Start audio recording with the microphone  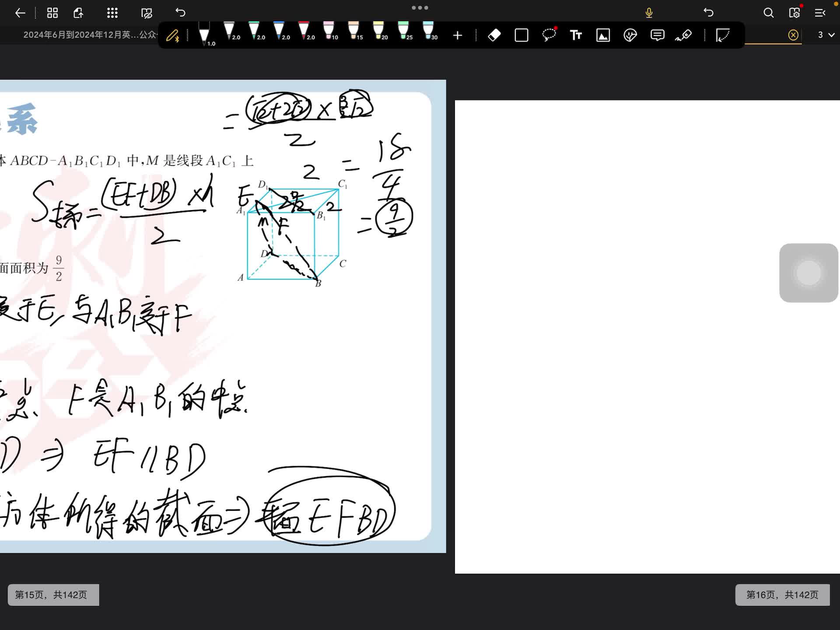(x=649, y=13)
